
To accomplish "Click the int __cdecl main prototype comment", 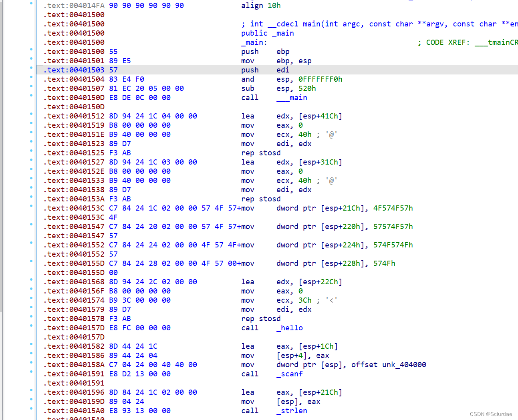I will pos(380,24).
